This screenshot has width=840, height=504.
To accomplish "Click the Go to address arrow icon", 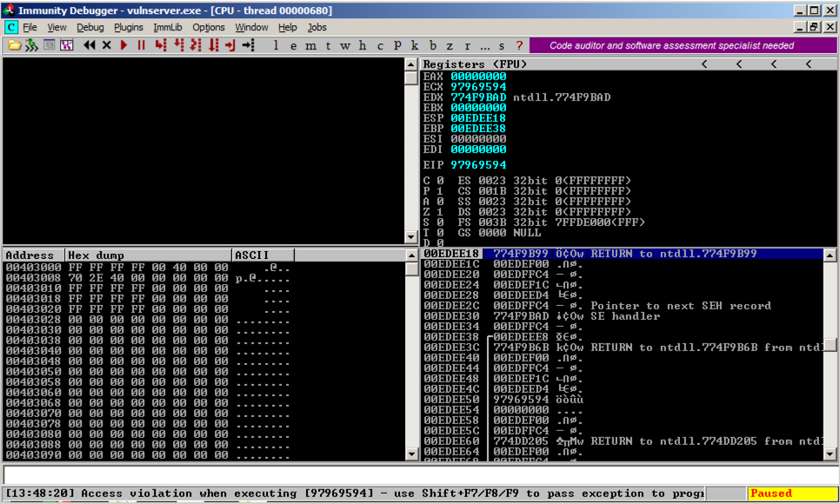I will pyautogui.click(x=248, y=45).
